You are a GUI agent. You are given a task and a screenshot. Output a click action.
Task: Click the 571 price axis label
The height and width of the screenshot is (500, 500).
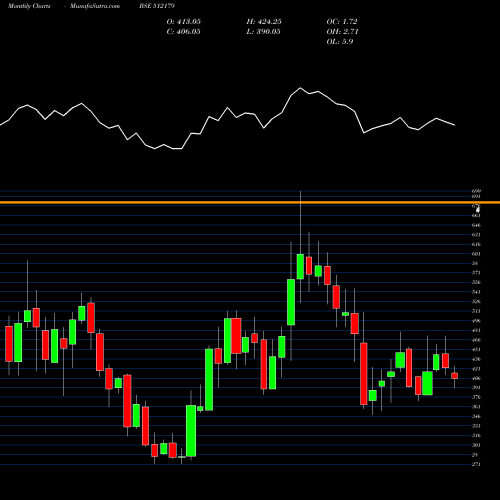coord(476,273)
